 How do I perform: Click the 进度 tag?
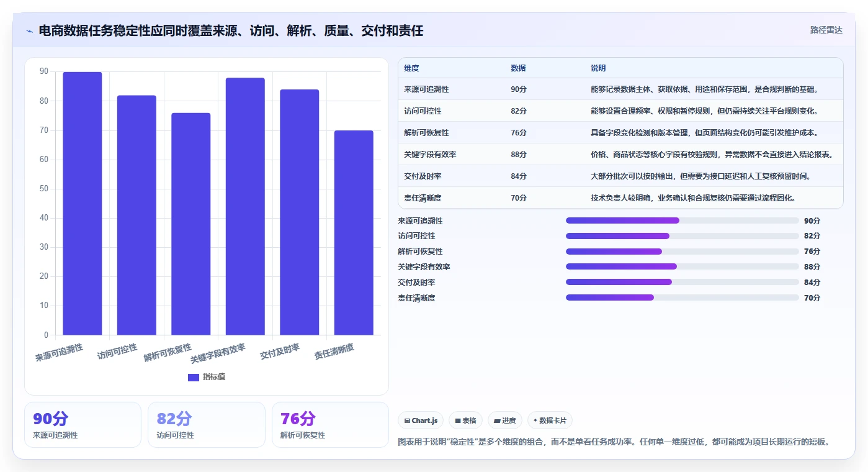pyautogui.click(x=505, y=420)
